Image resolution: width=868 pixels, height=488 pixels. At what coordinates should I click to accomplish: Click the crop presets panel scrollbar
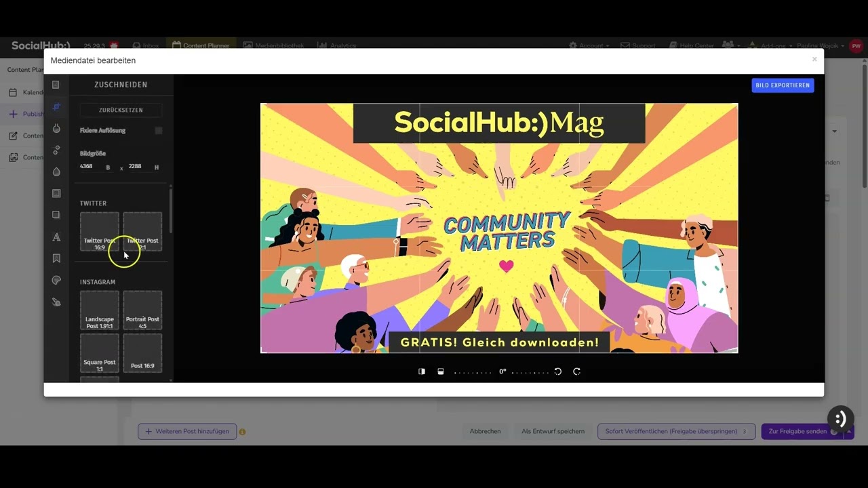click(171, 210)
